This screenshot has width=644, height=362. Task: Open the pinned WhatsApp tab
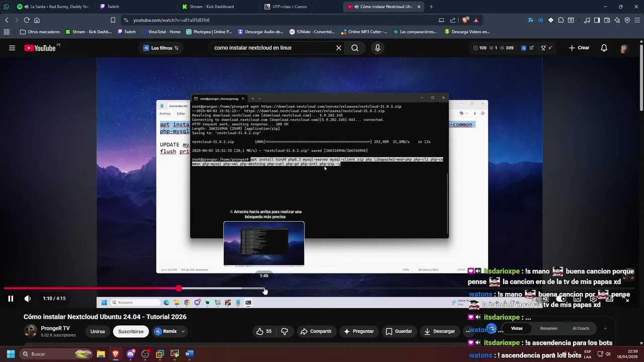(6, 7)
